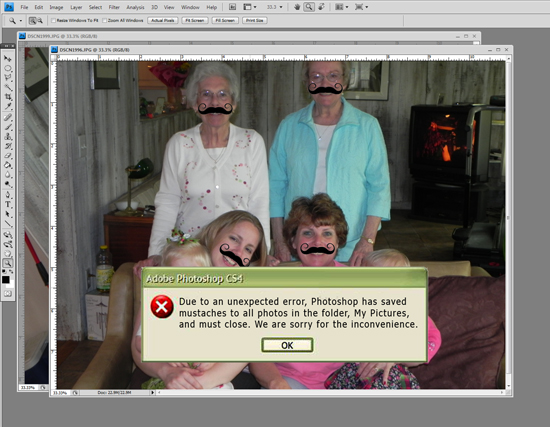Open the Help menu

(x=212, y=7)
